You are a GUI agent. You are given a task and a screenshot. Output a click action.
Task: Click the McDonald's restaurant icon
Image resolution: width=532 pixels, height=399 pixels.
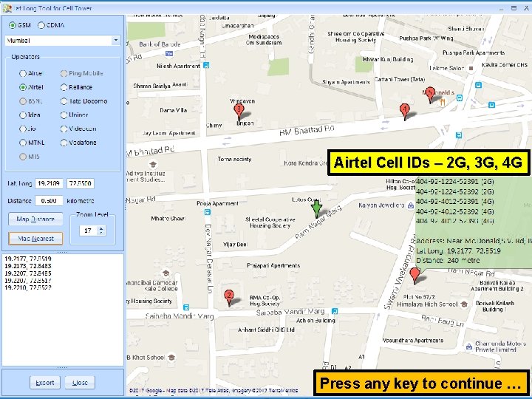[x=442, y=101]
